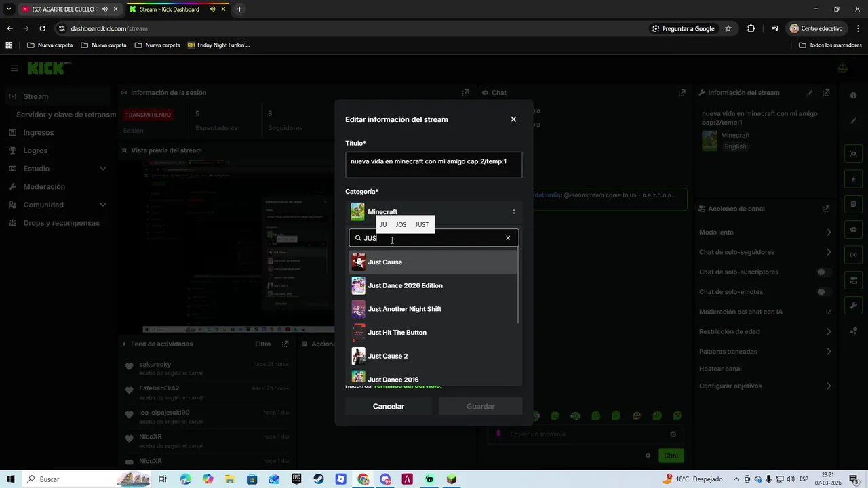Click the speech bubble icon in right toolbar

(x=854, y=230)
